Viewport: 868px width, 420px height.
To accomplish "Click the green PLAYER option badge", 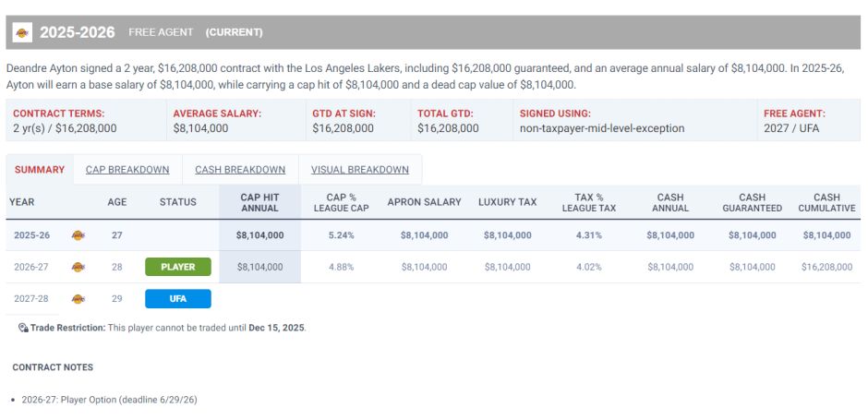I will [178, 267].
